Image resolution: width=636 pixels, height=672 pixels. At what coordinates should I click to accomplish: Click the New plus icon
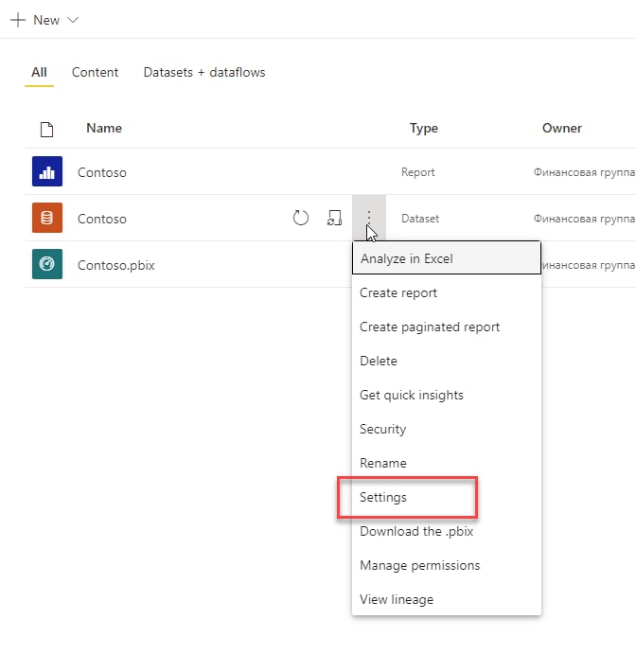point(18,20)
